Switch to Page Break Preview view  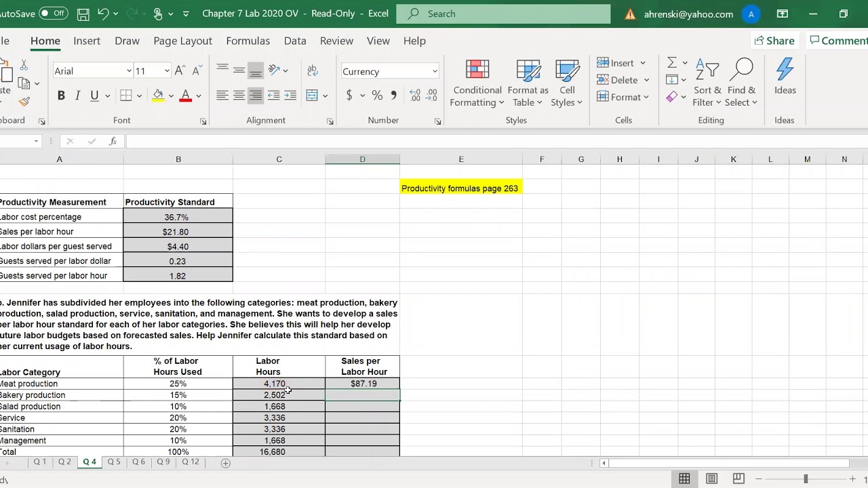coord(738,479)
